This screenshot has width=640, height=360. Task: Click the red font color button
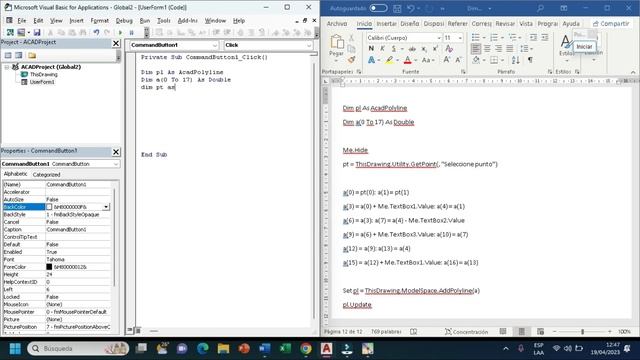[x=407, y=60]
